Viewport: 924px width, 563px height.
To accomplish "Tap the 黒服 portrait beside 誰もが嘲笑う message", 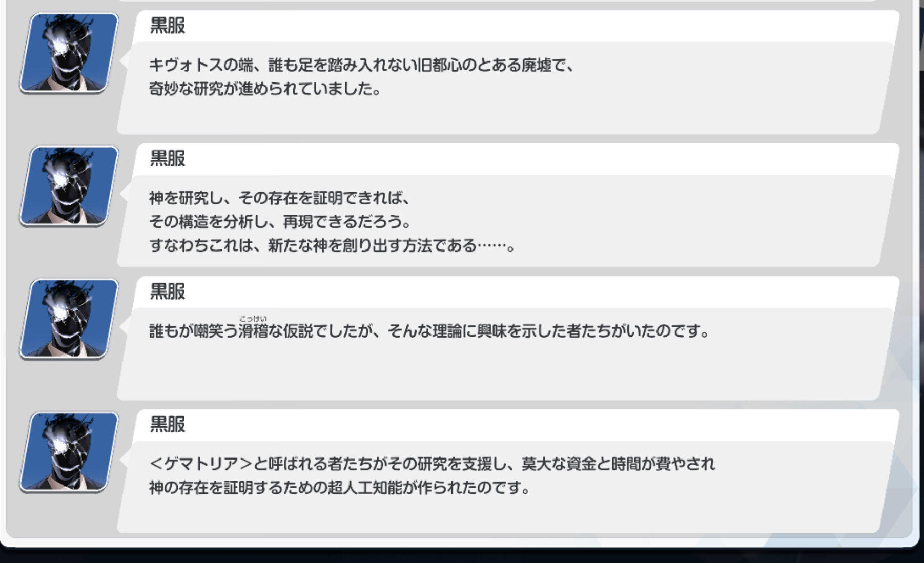I will point(69,319).
